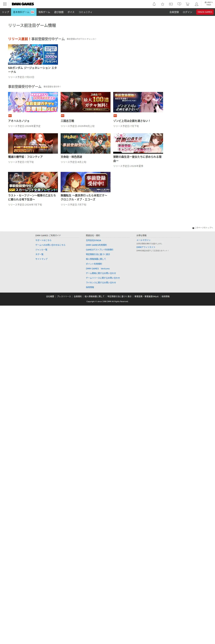Open the 三国志王戦 banner image
The image size is (215, 644).
(86, 102)
